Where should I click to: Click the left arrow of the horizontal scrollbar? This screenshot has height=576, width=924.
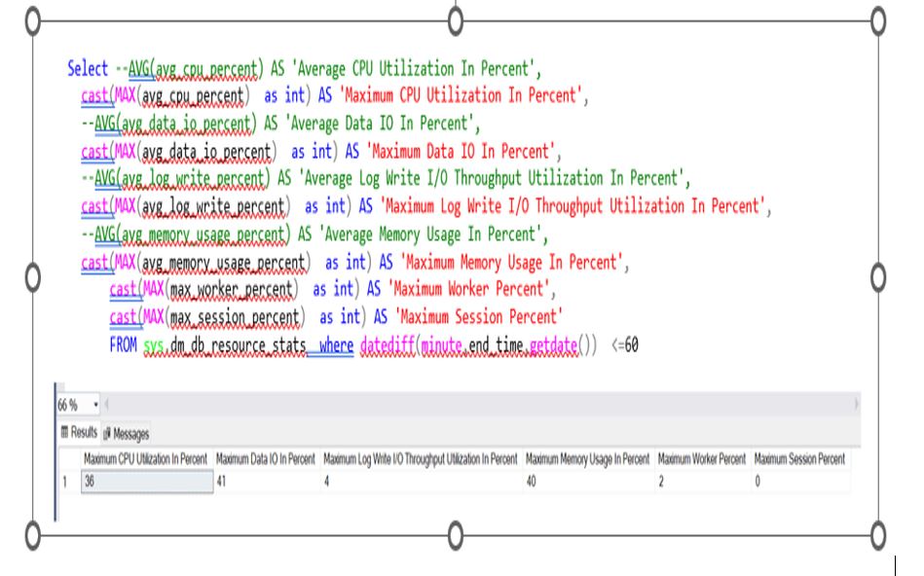[107, 405]
